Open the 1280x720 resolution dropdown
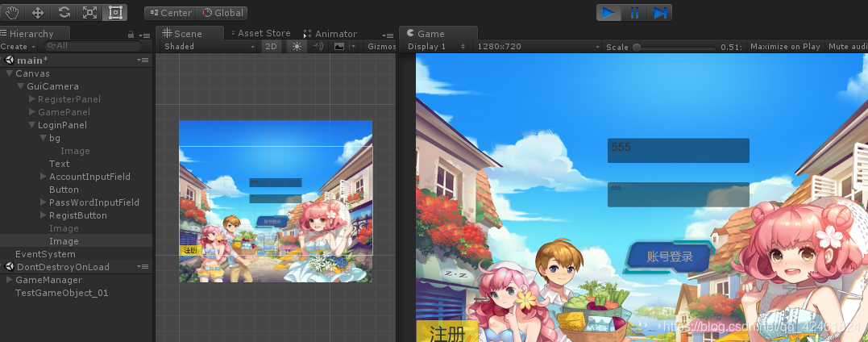The image size is (868, 342). (538, 47)
